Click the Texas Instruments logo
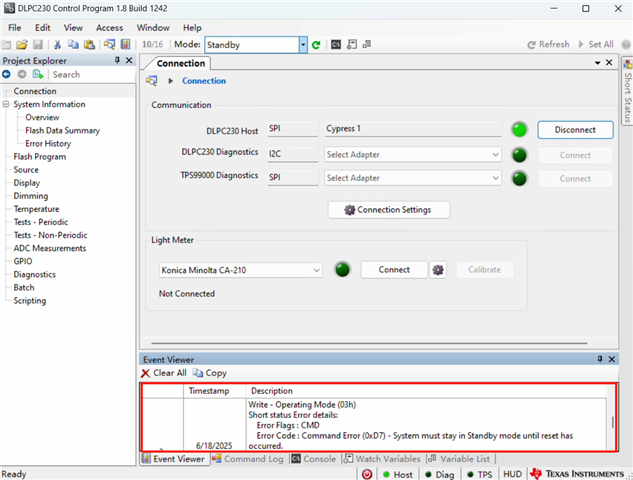This screenshot has width=633, height=480. (577, 474)
